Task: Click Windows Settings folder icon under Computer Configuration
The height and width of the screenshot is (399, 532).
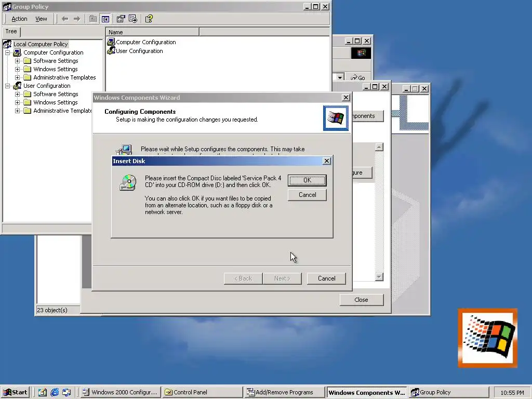Action: 28,69
